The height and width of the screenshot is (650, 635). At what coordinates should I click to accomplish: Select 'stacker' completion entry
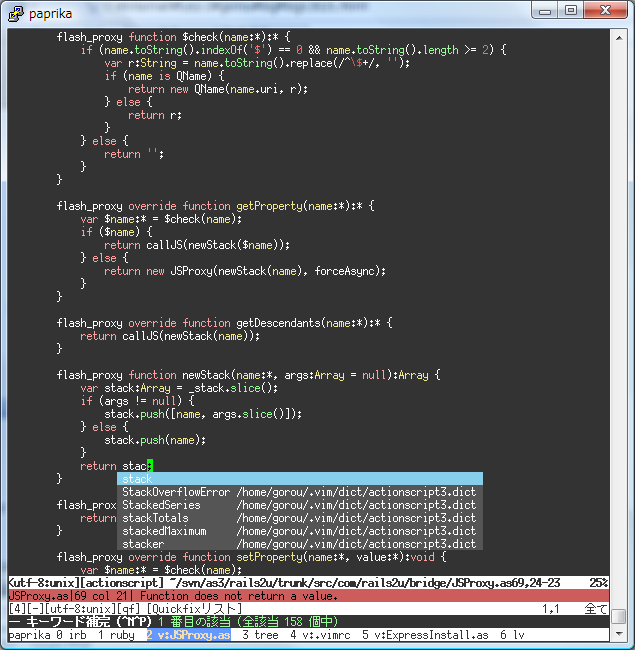(300, 544)
